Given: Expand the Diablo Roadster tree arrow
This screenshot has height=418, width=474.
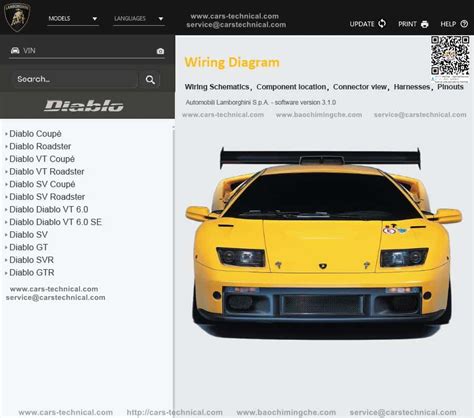Looking at the screenshot, I should click(6, 147).
